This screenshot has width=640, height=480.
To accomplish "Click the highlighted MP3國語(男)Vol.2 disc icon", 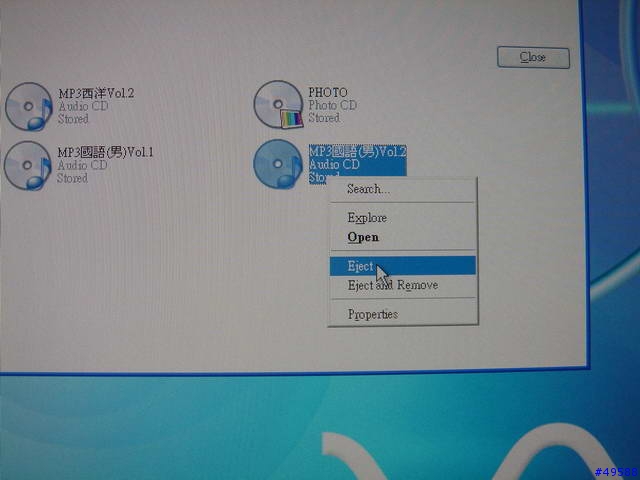I will (278, 164).
